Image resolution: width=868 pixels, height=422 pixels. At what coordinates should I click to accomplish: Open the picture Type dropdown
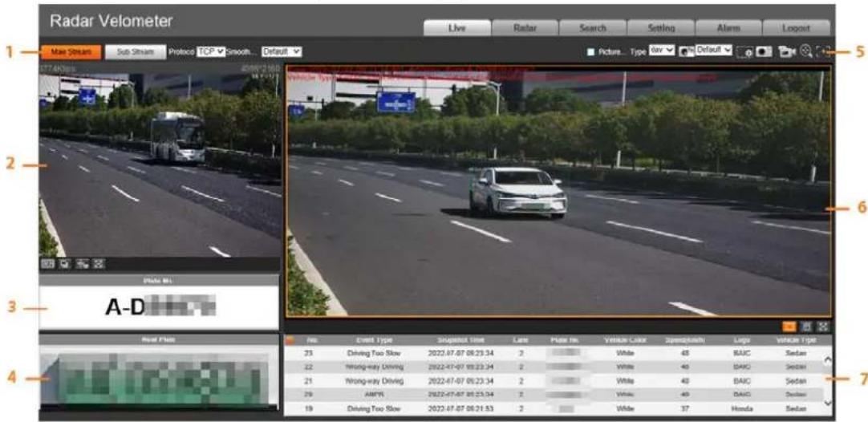(662, 51)
